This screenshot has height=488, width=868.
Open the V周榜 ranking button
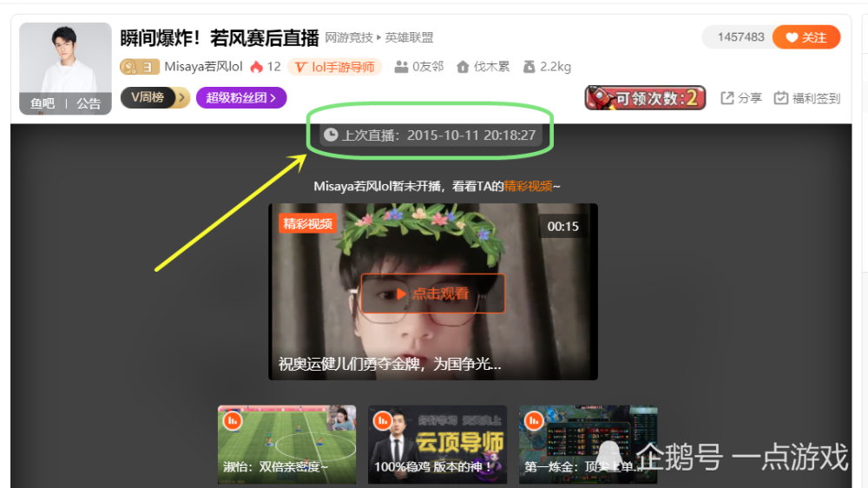coord(155,97)
